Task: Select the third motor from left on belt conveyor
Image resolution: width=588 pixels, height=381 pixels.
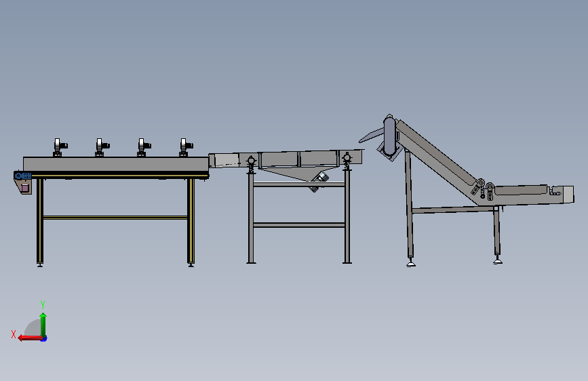Action: coord(144,147)
